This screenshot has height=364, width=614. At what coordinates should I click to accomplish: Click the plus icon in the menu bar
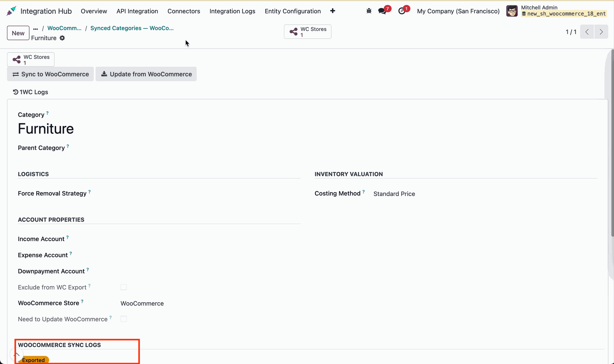click(333, 11)
